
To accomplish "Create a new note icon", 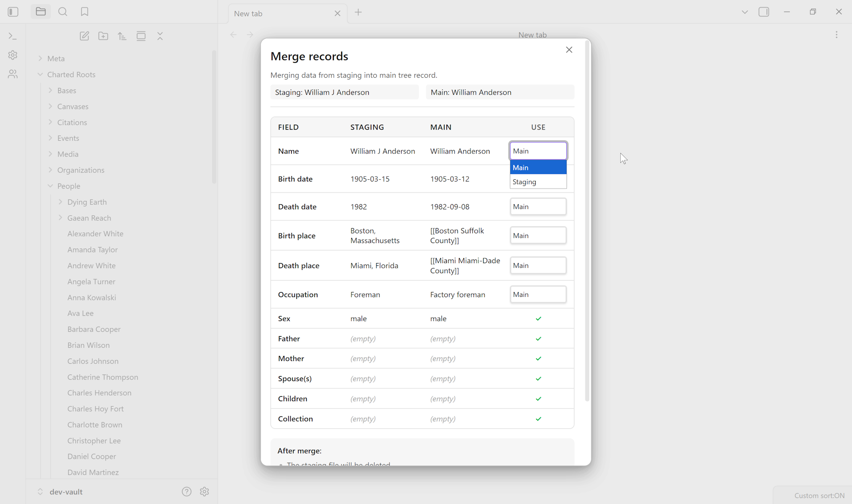I will pyautogui.click(x=84, y=36).
